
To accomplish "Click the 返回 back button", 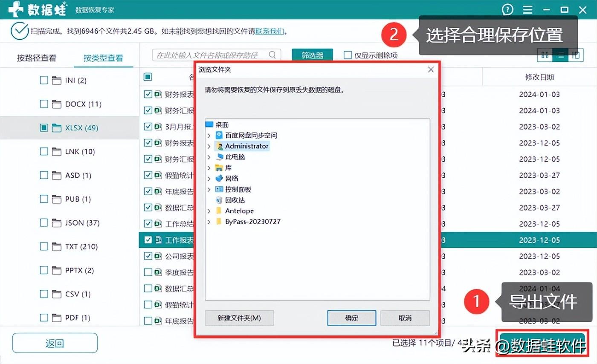I will tap(55, 343).
